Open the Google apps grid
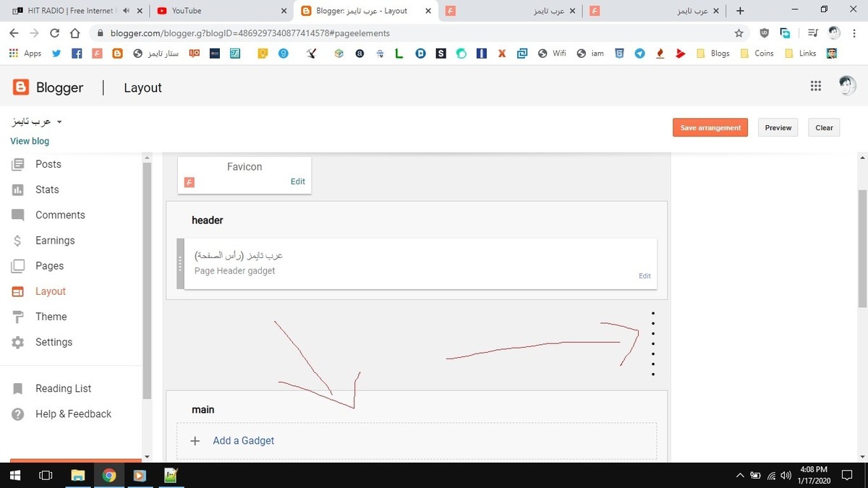Image resolution: width=868 pixels, height=488 pixels. point(816,86)
